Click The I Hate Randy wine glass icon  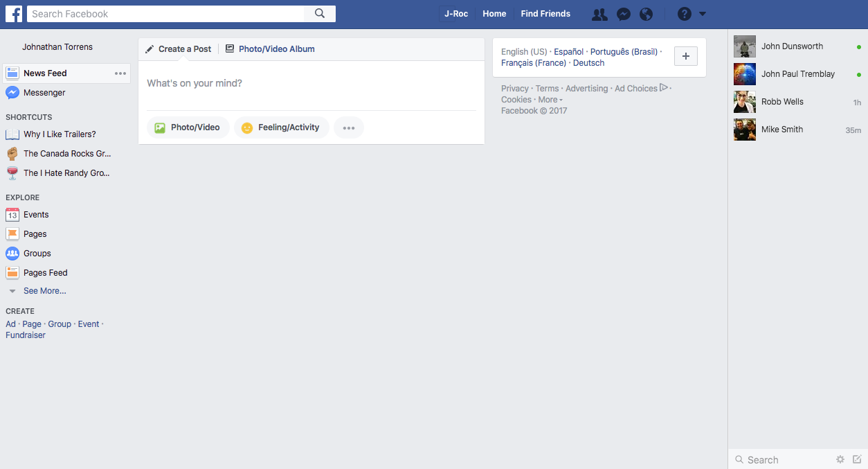12,173
